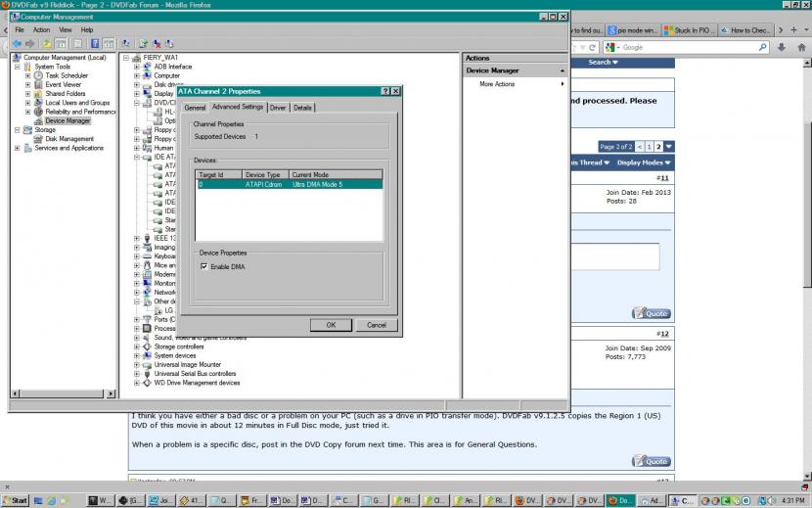Click the Windows Start button

16,500
